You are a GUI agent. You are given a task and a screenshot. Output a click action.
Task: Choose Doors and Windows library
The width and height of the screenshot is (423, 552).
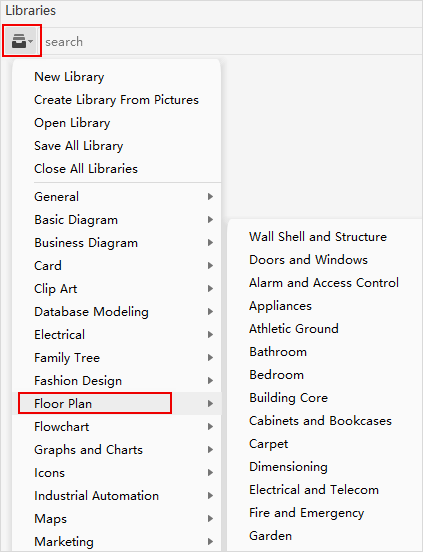coord(308,260)
